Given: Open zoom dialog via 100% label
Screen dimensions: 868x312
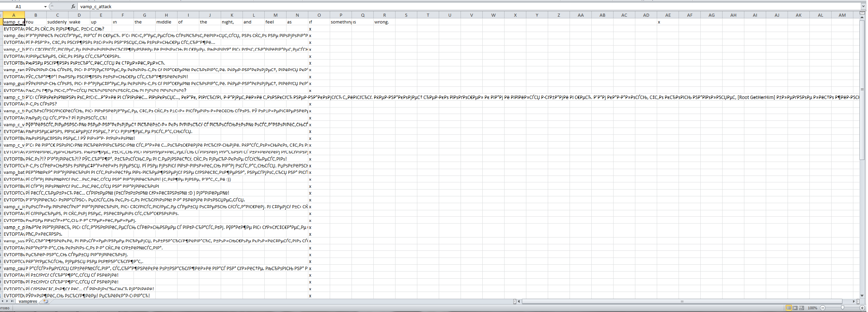Looking at the screenshot, I should point(812,308).
